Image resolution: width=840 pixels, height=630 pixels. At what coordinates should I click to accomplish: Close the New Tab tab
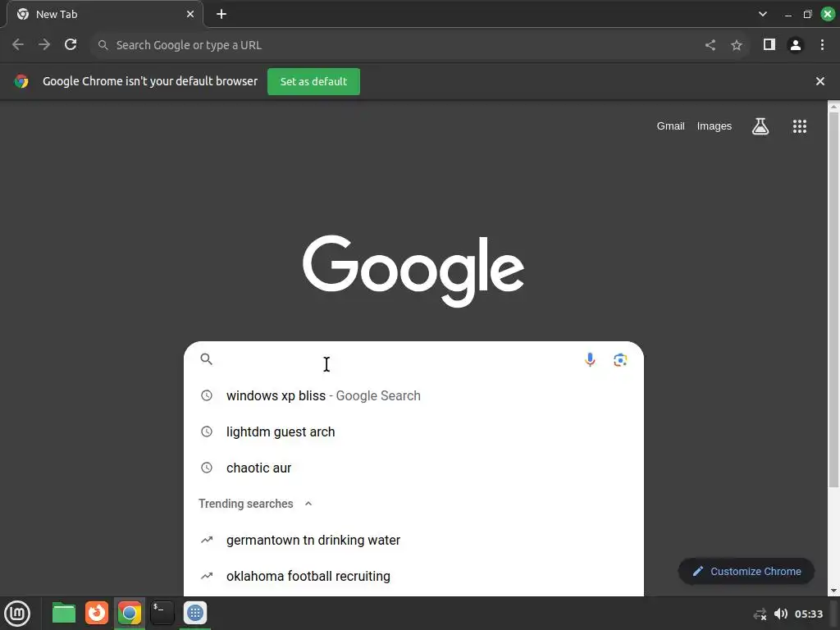(190, 15)
